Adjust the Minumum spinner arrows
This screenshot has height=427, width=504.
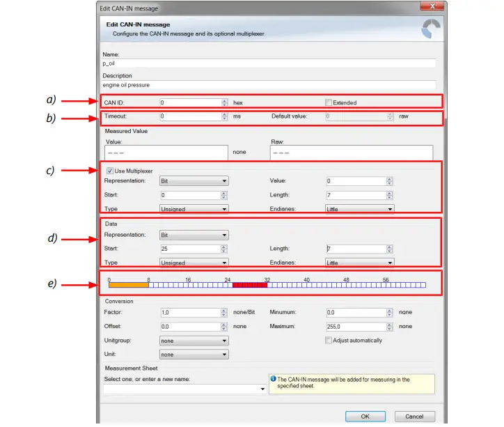(390, 312)
